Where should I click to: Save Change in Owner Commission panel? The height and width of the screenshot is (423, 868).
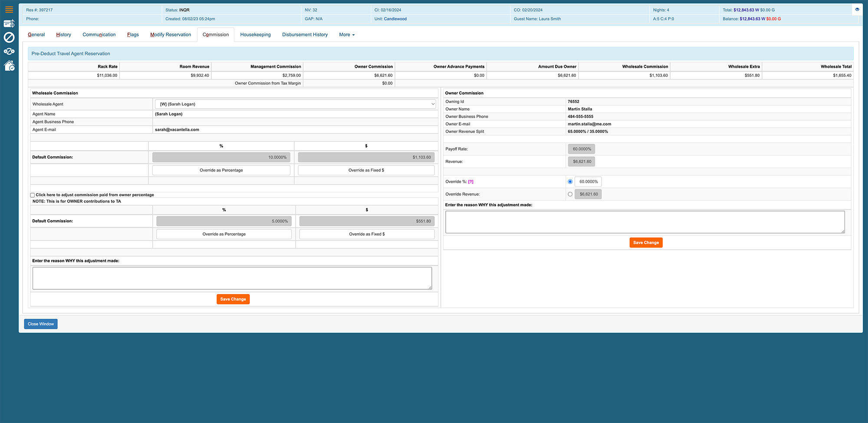point(646,243)
